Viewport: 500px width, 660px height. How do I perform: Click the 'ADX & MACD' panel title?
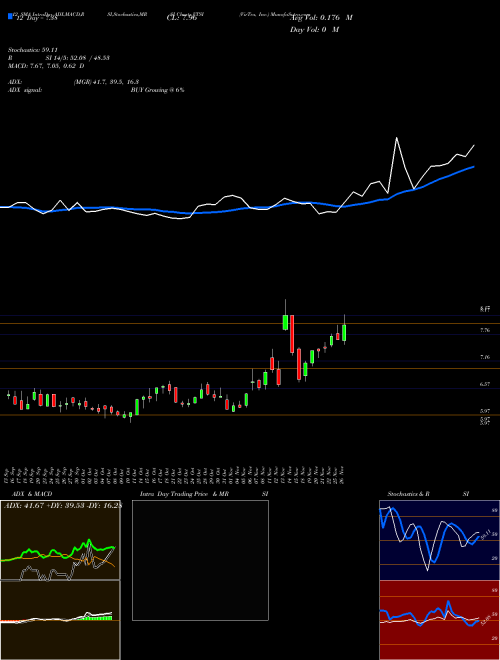[x=32, y=494]
